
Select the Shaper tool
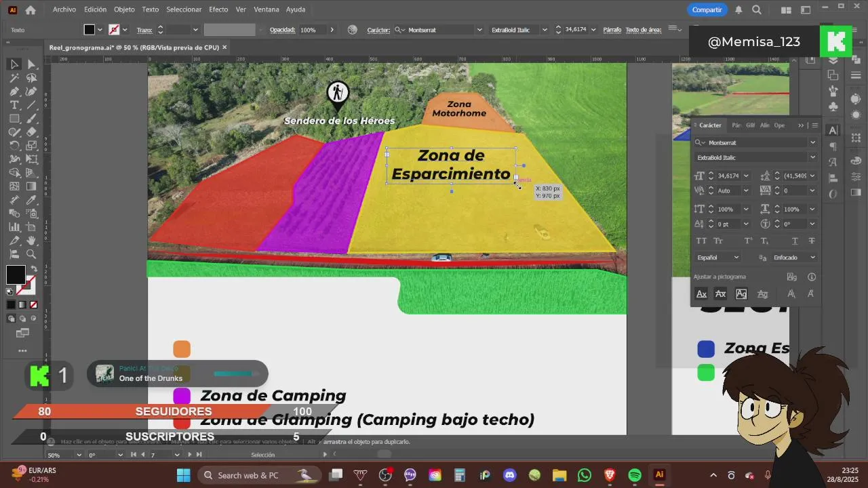point(14,132)
